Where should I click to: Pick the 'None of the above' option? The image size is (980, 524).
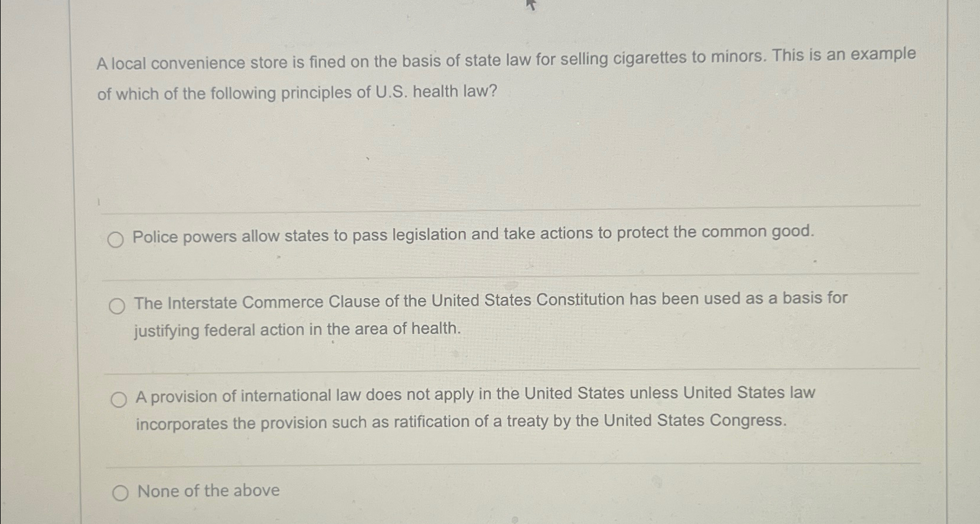coord(120,494)
